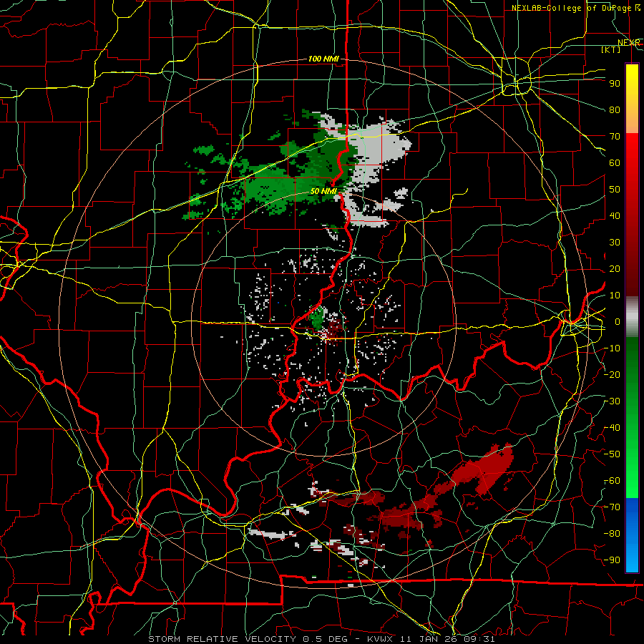The width and height of the screenshot is (644, 644).
Task: Click the -90 value on the velocity scale
Action: 612,560
